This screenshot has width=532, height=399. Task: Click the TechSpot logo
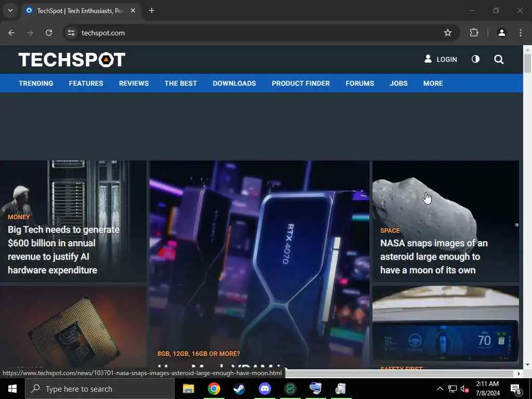tap(72, 59)
